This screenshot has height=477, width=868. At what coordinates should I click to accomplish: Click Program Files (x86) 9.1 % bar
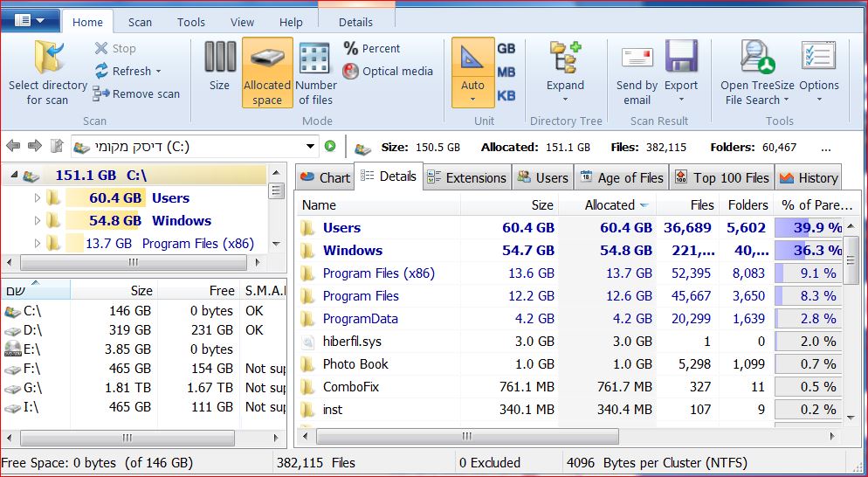tap(809, 273)
